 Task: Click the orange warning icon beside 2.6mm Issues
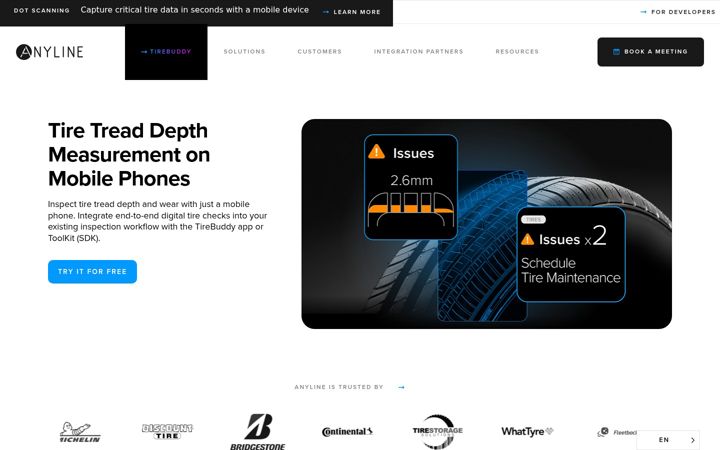tap(377, 152)
